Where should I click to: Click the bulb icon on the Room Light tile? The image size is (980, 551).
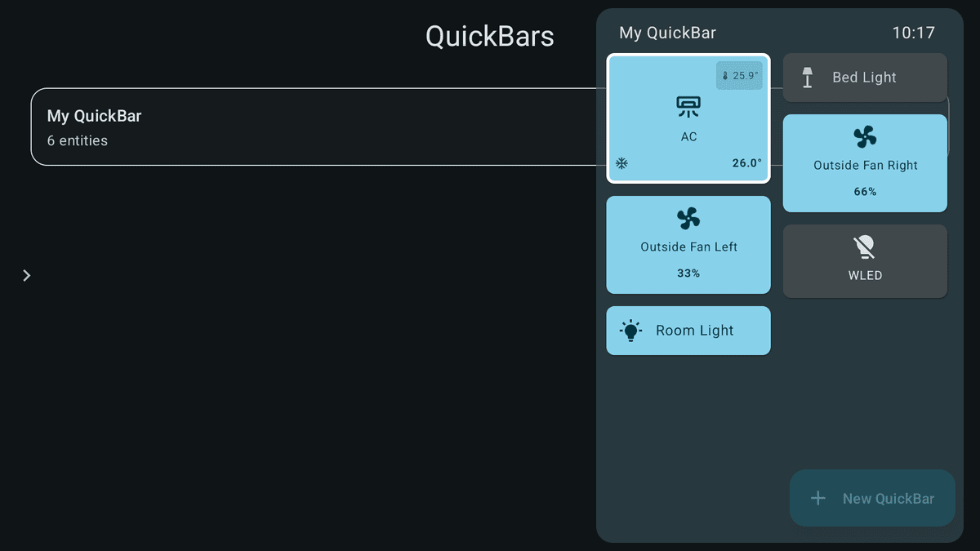tap(631, 330)
